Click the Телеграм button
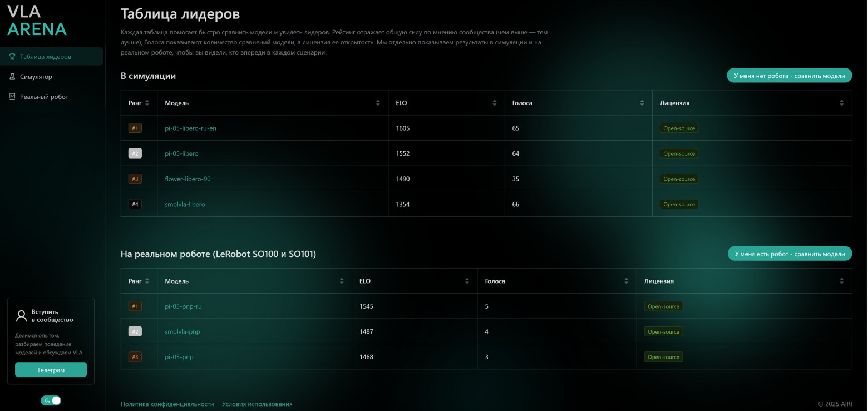Viewport: 868px width, 411px height. coord(51,370)
